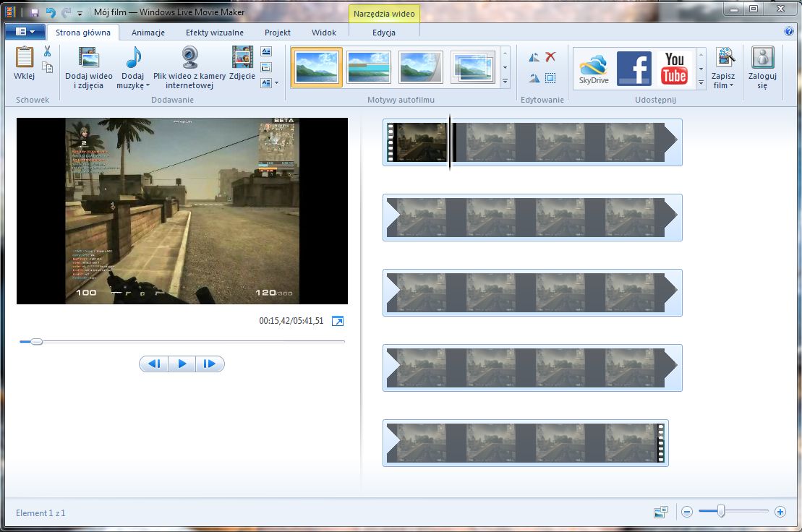802x532 pixels.
Task: Switch to the Widok tab
Action: (x=324, y=33)
